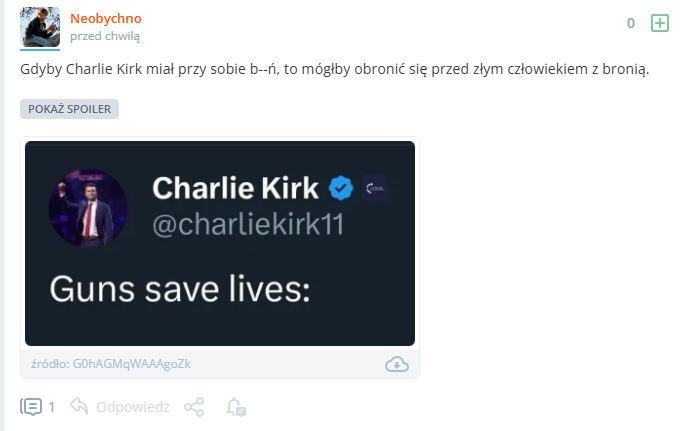Click Charlie Kirk's round profile photo in the tweet
The width and height of the screenshot is (682, 431).
point(88,207)
